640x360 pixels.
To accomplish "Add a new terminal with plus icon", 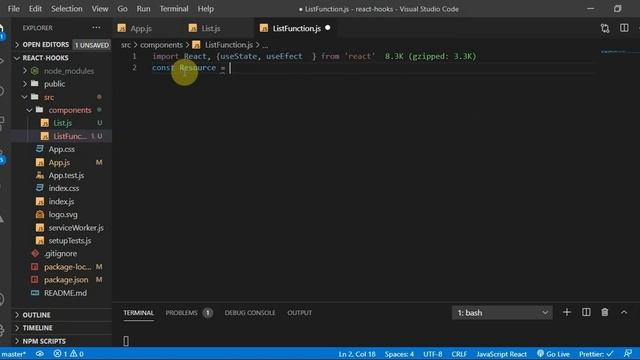I will point(567,312).
